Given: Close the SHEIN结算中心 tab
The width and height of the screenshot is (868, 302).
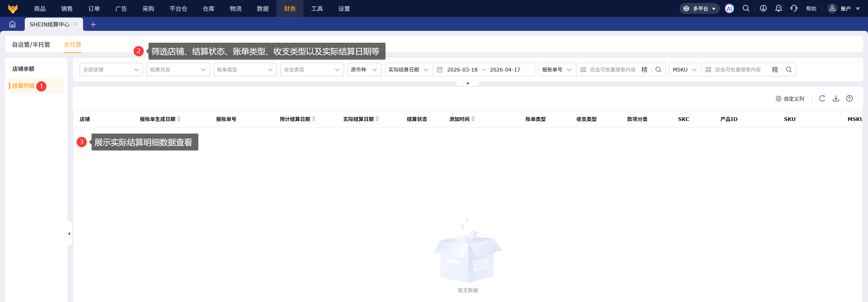Looking at the screenshot, I should pyautogui.click(x=75, y=24).
